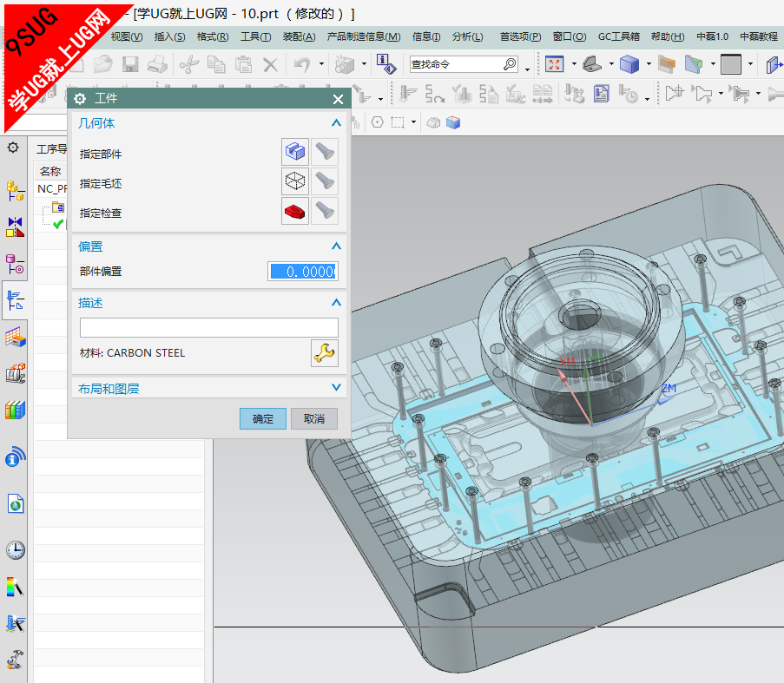784x683 pixels.
Task: Collapse the 偏置 (Offset) section
Action: 336,246
